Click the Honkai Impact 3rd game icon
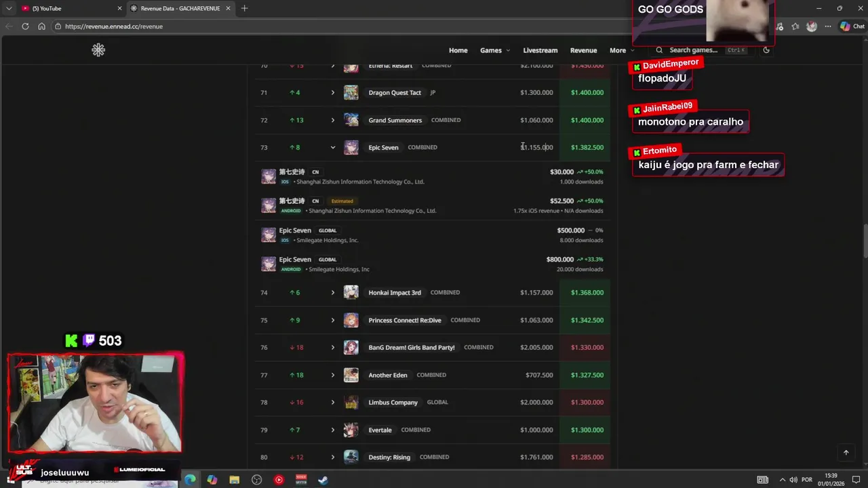This screenshot has width=868, height=488. pos(351,293)
